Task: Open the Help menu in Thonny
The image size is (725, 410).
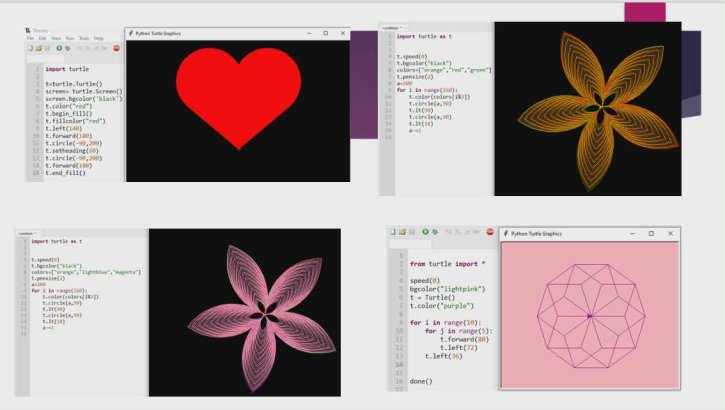Action: pos(98,38)
